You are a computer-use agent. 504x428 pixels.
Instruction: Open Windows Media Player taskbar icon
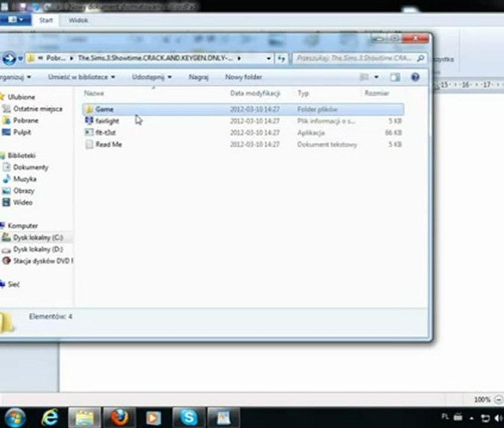click(154, 418)
